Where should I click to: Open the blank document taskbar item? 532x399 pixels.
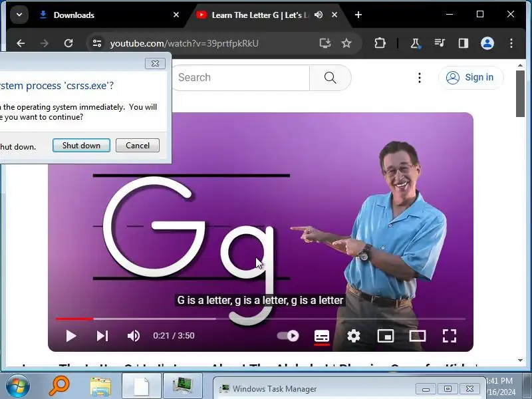click(x=142, y=386)
